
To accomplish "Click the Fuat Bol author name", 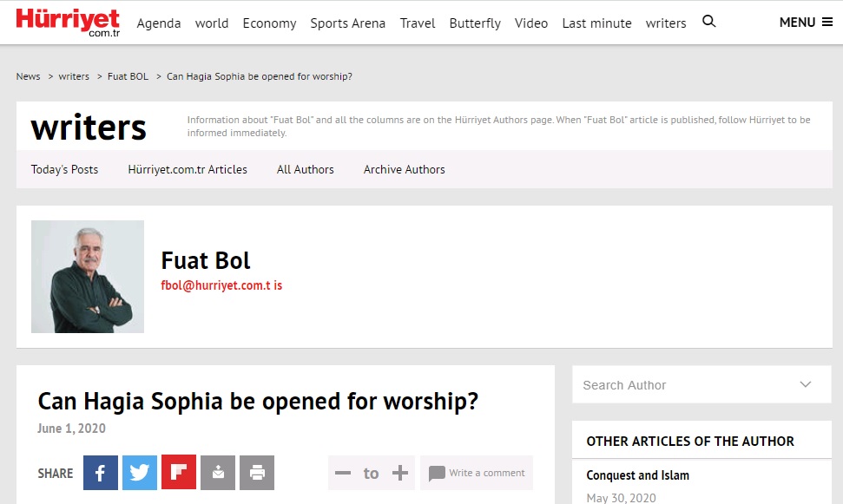I will pyautogui.click(x=206, y=260).
